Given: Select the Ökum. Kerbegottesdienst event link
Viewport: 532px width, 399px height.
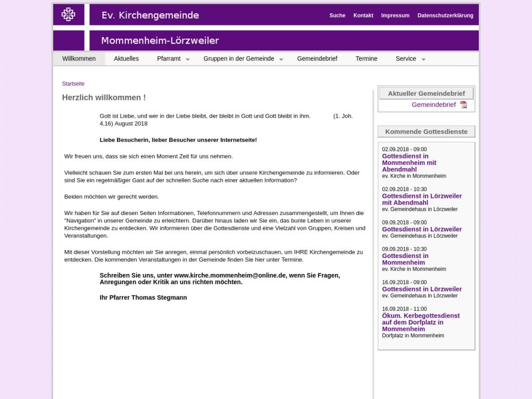Looking at the screenshot, I should tap(420, 322).
